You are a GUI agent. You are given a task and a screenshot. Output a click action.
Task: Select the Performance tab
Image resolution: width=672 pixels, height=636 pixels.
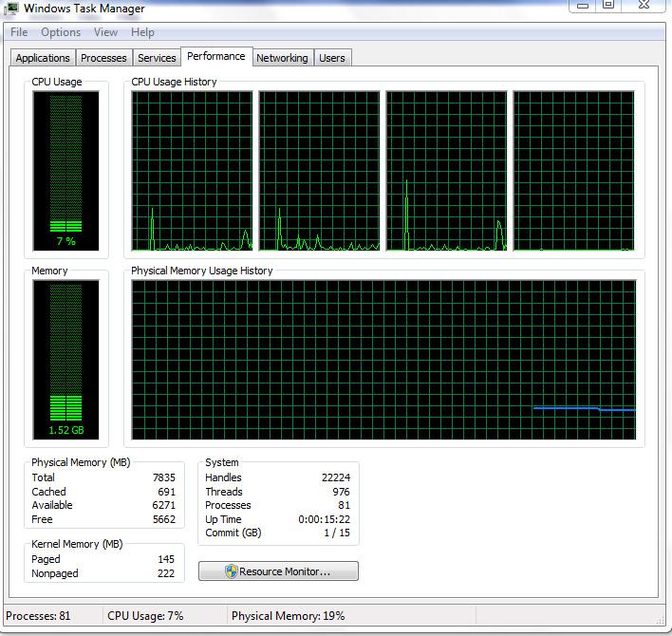point(216,56)
